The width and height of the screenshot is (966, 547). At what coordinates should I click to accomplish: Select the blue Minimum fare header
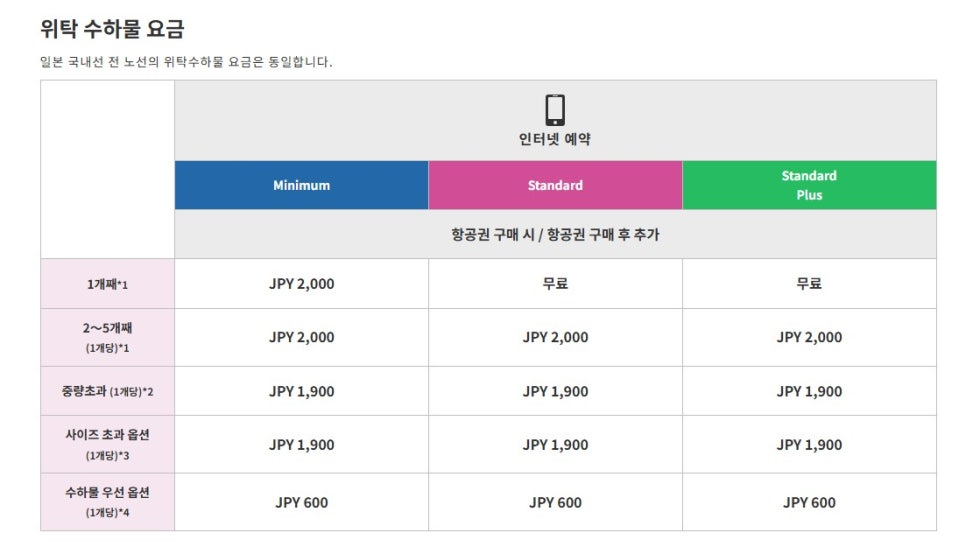click(301, 185)
